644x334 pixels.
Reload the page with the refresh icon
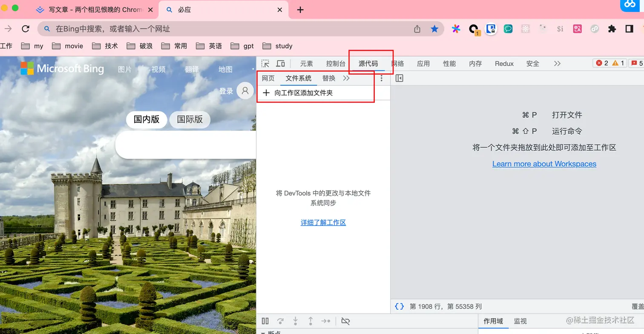pyautogui.click(x=26, y=29)
